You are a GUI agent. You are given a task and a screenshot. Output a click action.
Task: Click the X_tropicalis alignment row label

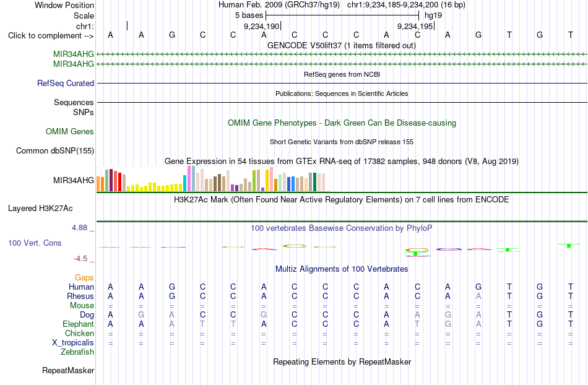(73, 343)
